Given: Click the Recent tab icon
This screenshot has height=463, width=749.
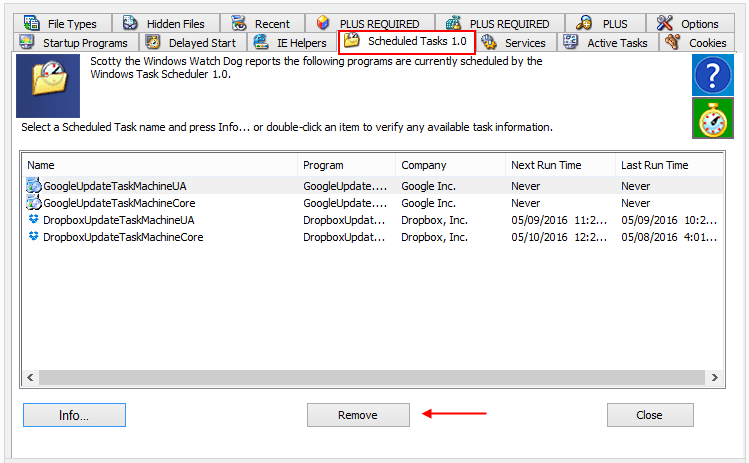Looking at the screenshot, I should 238,23.
